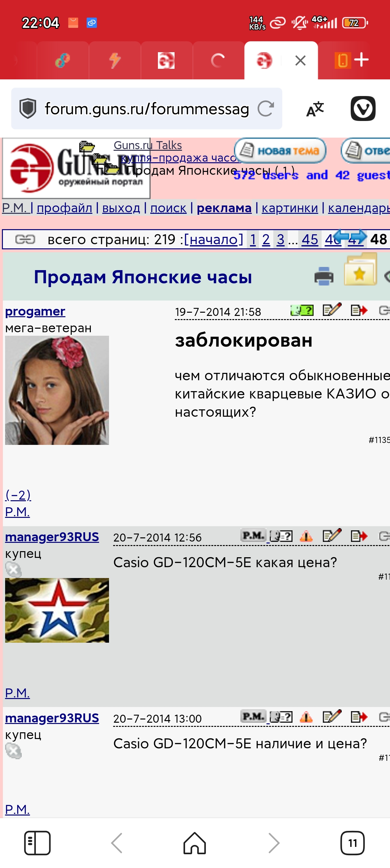Click P.M. button icon in 13:00 post

point(253,716)
